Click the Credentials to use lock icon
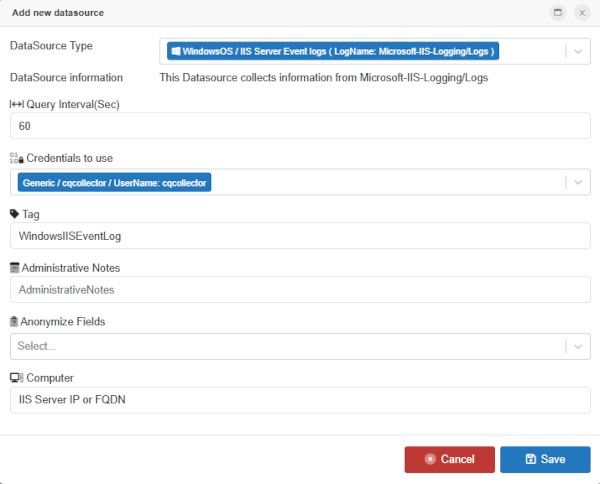This screenshot has width=600, height=484. click(15, 159)
